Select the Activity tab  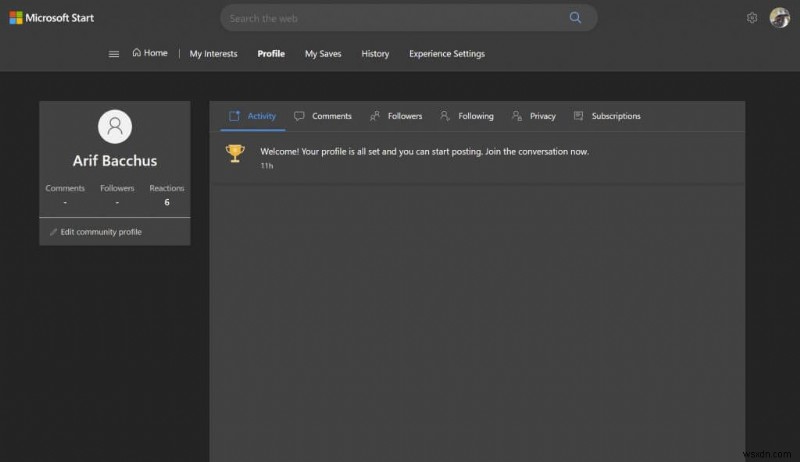click(253, 116)
